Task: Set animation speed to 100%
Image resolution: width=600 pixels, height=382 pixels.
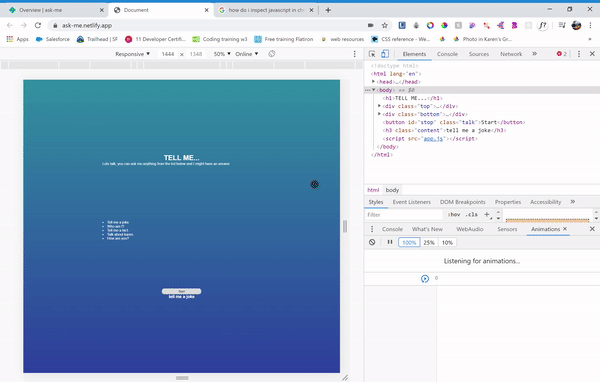Action: (409, 242)
